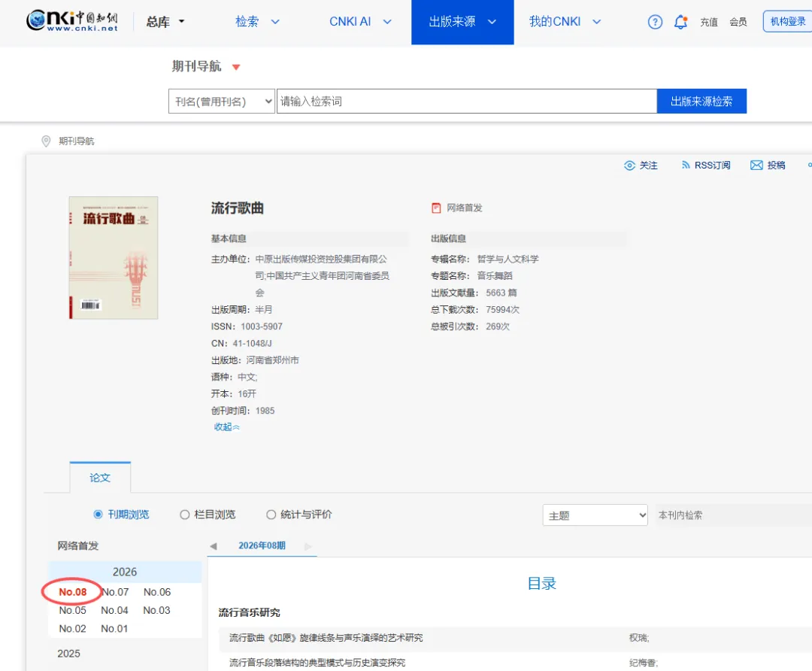Switch to the 论文 tab
The image size is (812, 671).
pos(100,478)
